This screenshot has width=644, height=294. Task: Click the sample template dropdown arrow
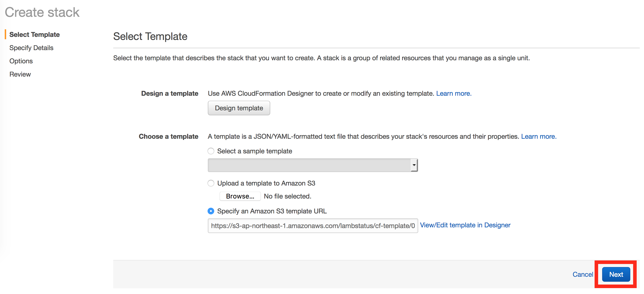(x=414, y=165)
